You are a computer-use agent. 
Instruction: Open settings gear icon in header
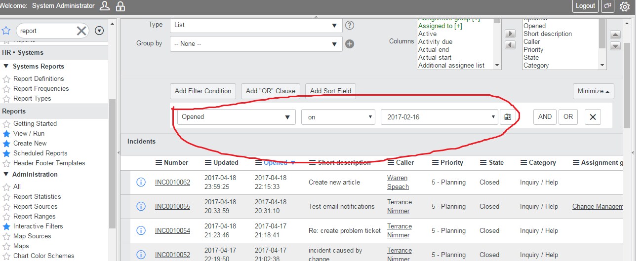pos(625,6)
